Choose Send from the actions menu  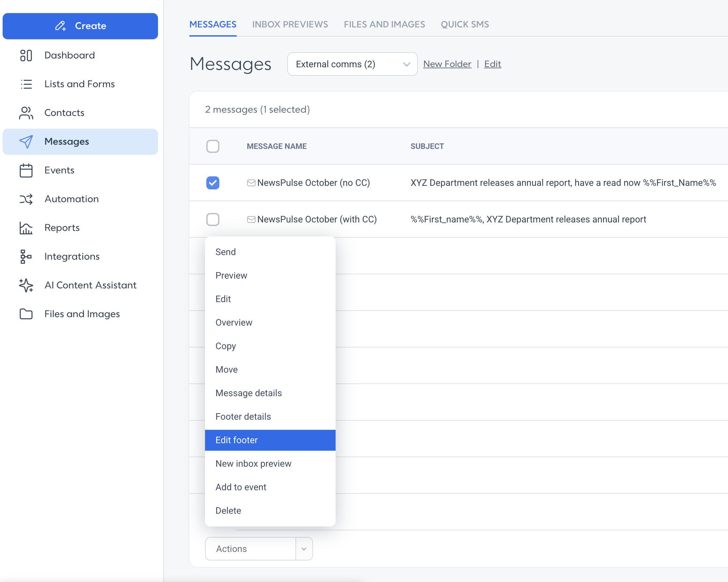(x=270, y=252)
